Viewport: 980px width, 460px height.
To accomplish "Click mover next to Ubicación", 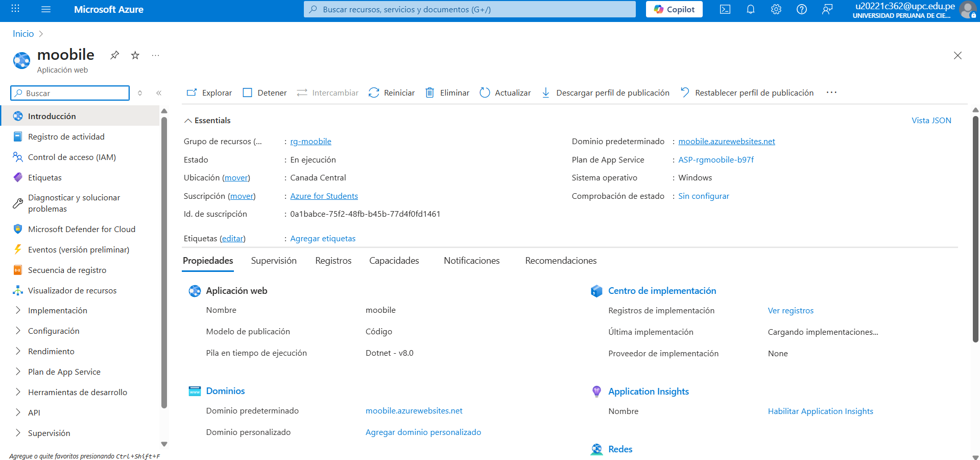I will (236, 178).
